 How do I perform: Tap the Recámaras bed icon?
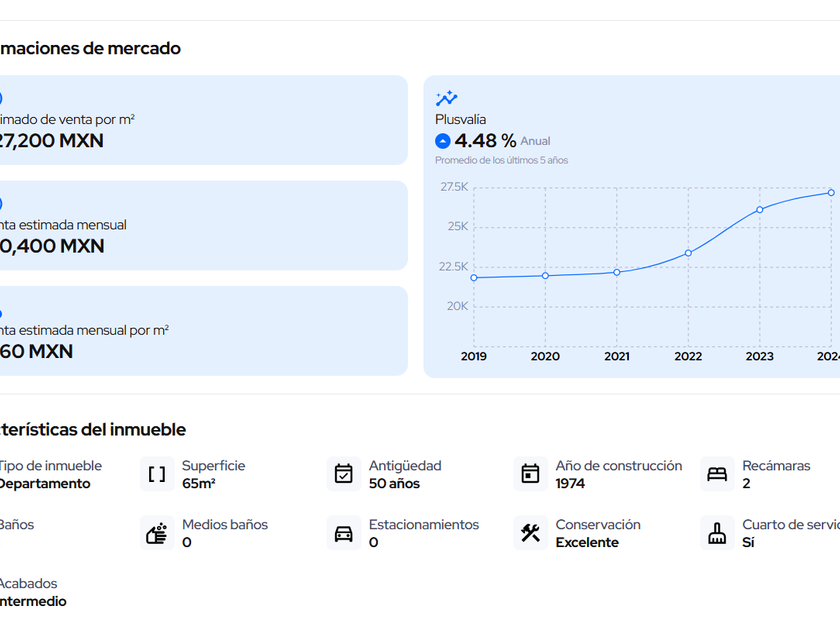point(717,474)
